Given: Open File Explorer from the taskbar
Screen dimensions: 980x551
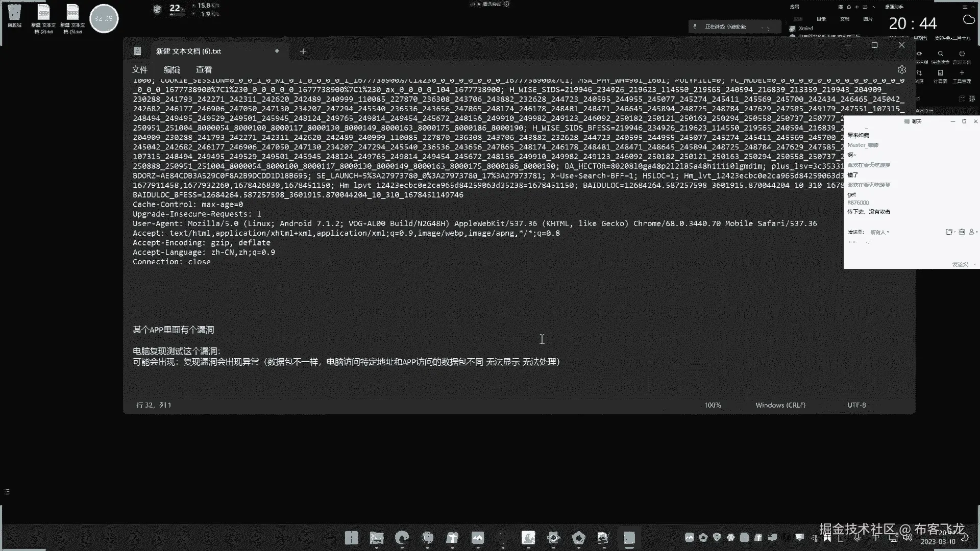Looking at the screenshot, I should pyautogui.click(x=377, y=538).
